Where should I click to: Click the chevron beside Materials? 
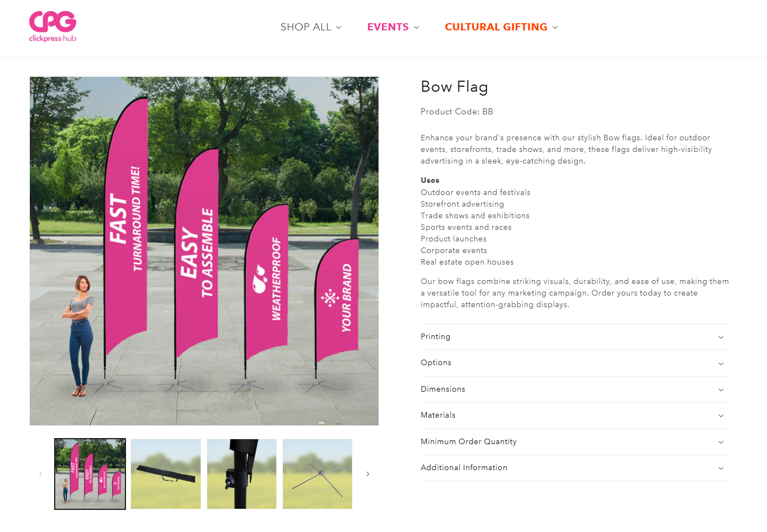pos(721,416)
